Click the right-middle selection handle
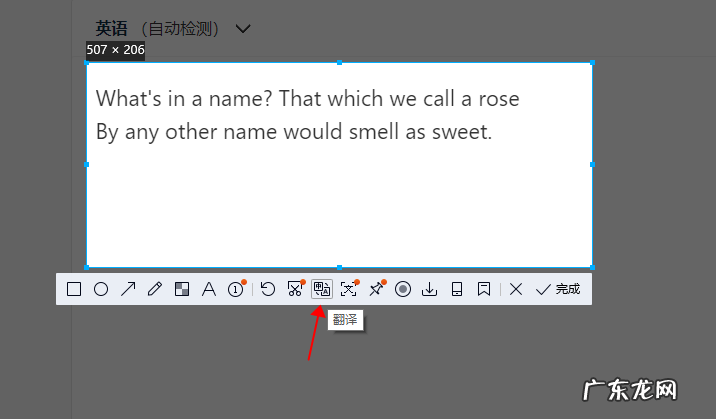The height and width of the screenshot is (419, 716). (592, 164)
